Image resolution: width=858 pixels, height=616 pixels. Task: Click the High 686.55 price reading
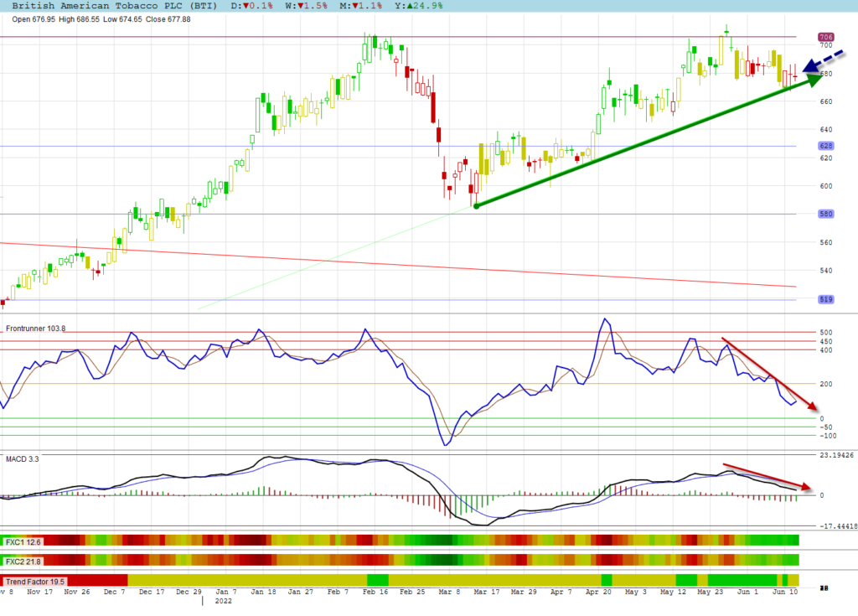[x=79, y=19]
